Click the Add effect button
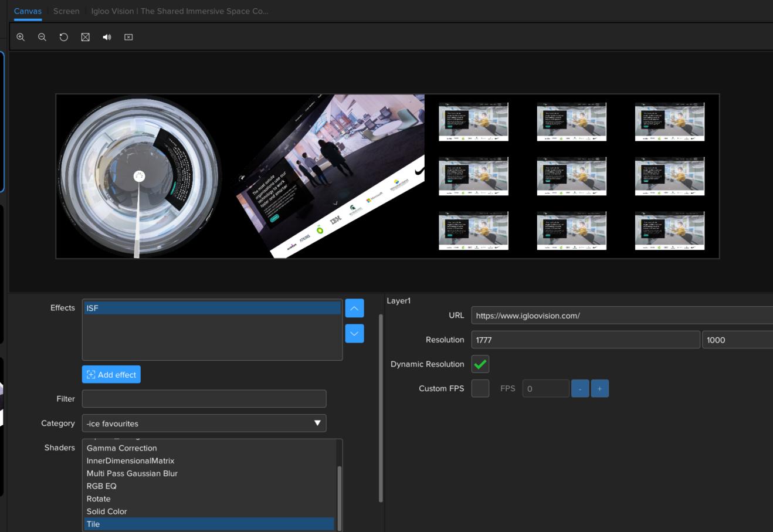This screenshot has height=532, width=773. tap(111, 375)
